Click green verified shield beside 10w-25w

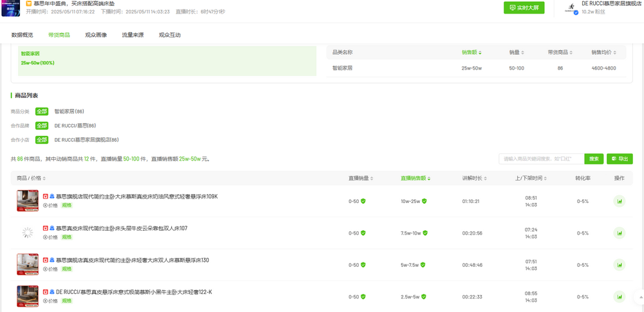tap(424, 201)
